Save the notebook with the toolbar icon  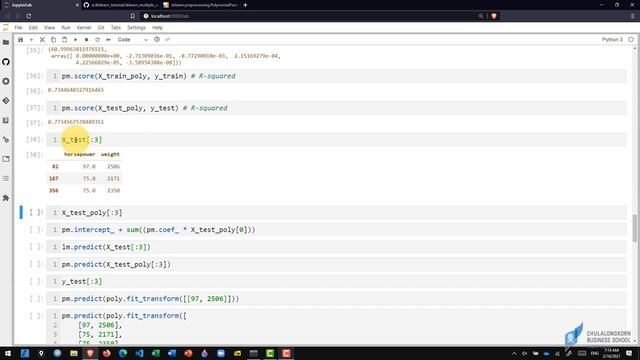(x=20, y=40)
